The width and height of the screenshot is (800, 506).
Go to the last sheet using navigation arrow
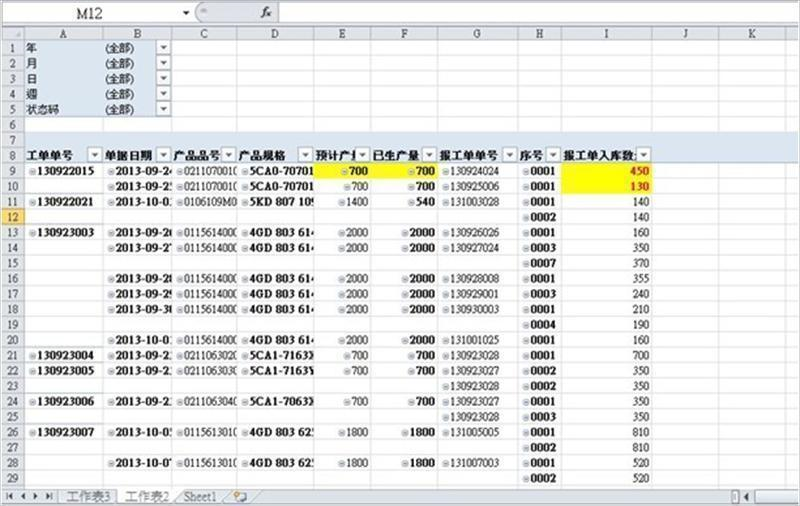(x=49, y=496)
